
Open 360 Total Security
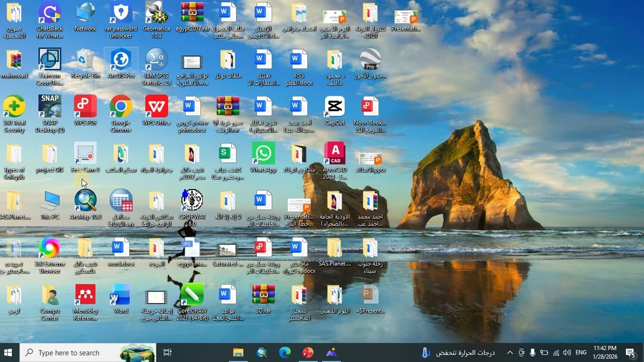tap(14, 114)
